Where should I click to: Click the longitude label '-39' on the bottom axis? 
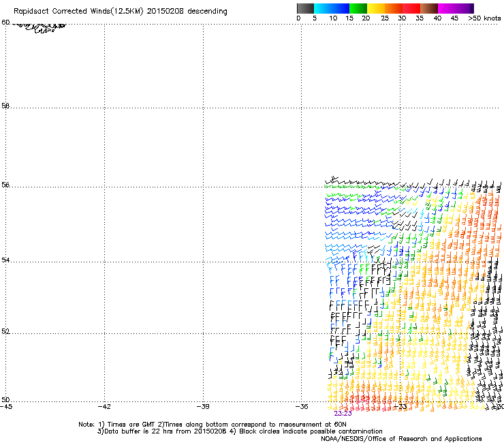[203, 407]
